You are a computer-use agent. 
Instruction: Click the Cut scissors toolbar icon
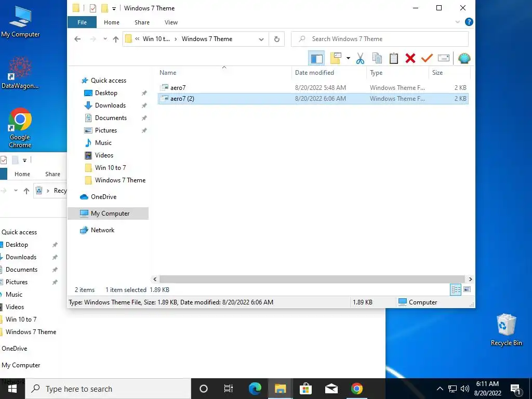361,58
